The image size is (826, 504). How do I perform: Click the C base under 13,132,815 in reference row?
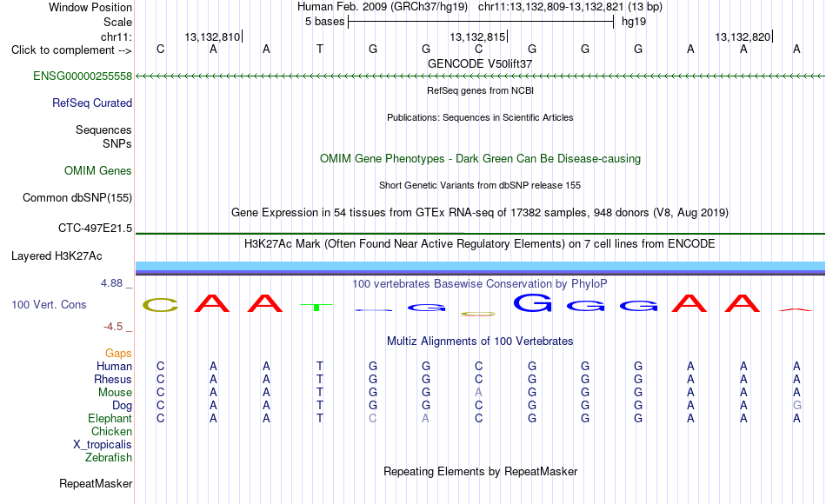click(478, 49)
